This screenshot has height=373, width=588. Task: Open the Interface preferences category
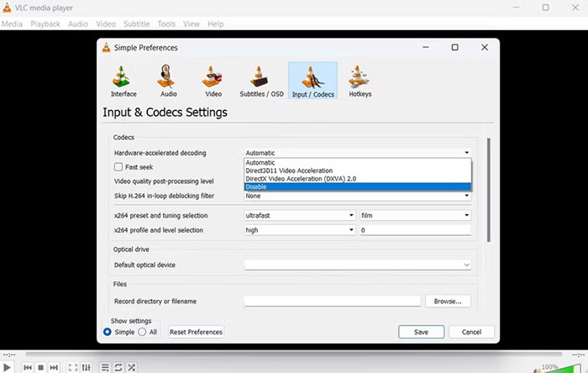123,81
